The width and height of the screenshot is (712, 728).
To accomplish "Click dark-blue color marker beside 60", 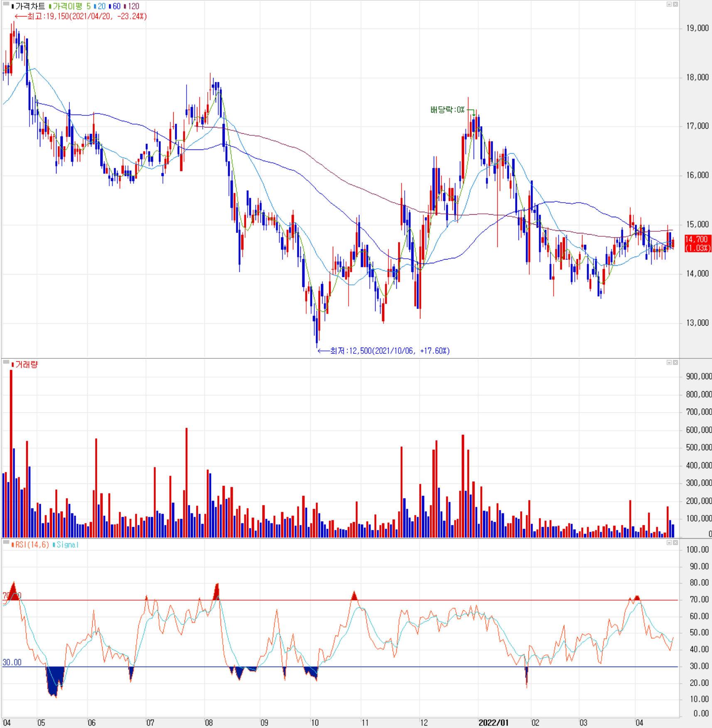I will tap(110, 6).
